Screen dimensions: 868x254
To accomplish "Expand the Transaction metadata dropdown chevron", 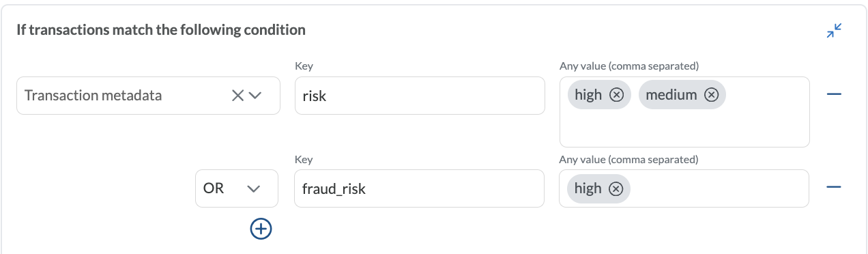I will 255,96.
